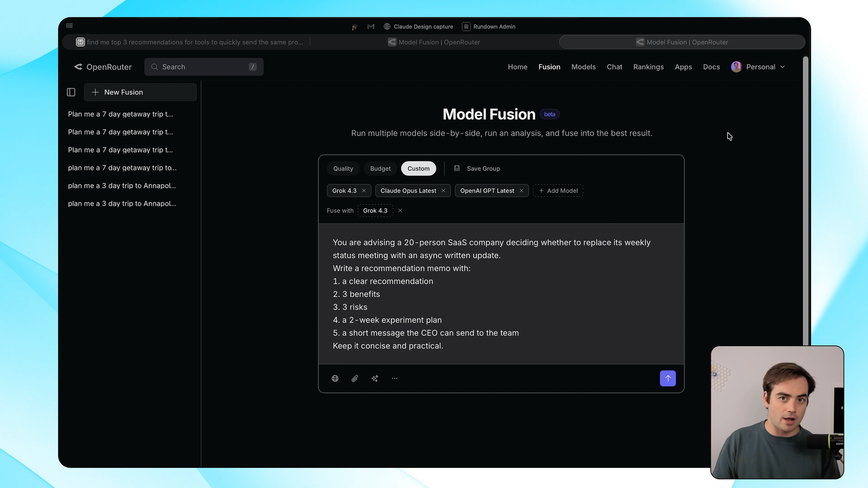Switch to the middle Model Fusion tab
The image size is (868, 488).
click(434, 42)
